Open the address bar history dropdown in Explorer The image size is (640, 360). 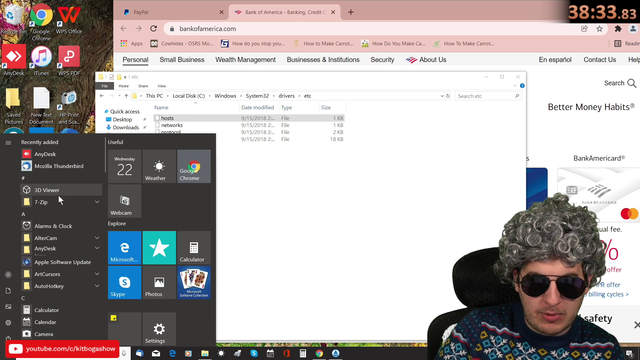click(x=442, y=96)
